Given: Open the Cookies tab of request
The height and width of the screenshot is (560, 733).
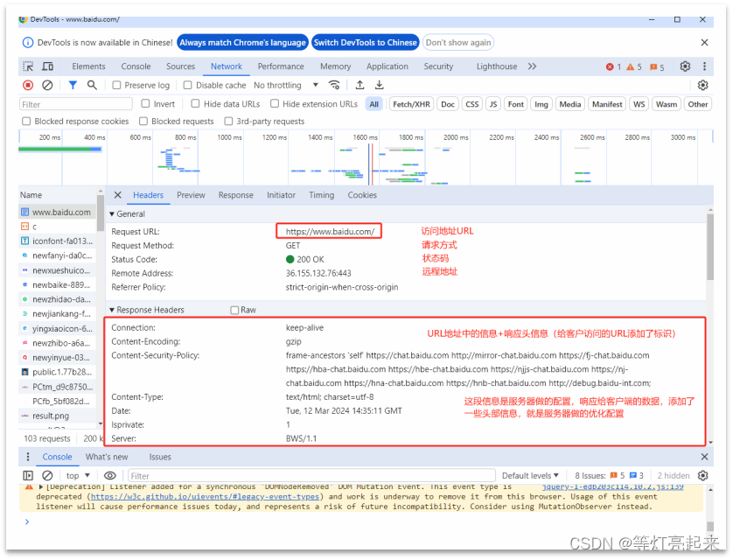Looking at the screenshot, I should pyautogui.click(x=362, y=195).
